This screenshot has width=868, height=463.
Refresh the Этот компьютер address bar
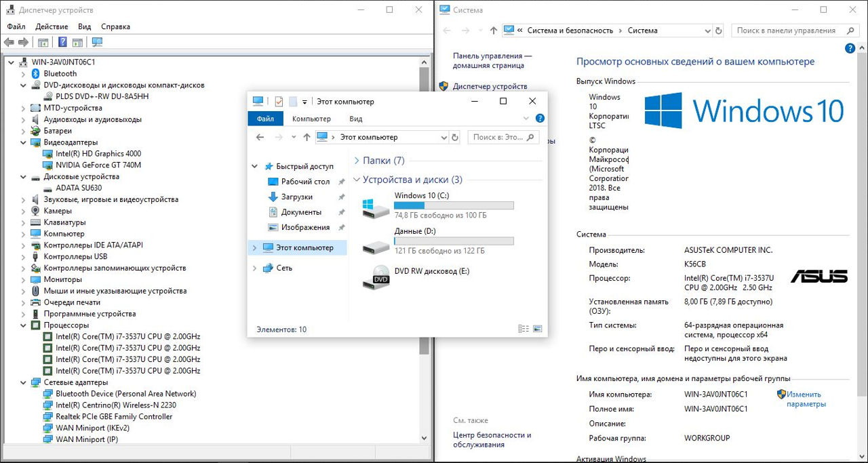point(455,137)
